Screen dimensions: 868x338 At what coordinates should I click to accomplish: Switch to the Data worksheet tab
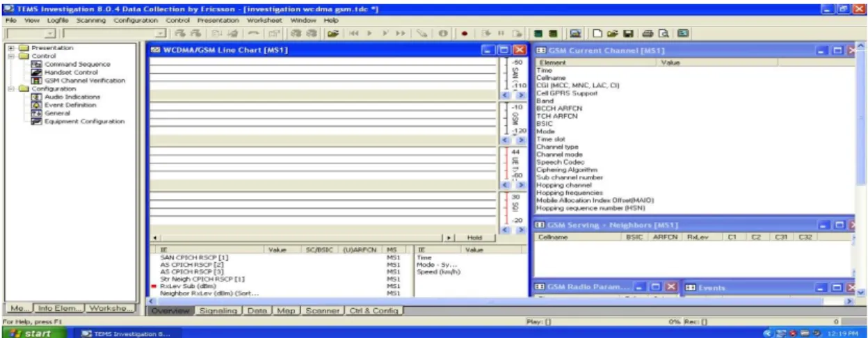(257, 309)
